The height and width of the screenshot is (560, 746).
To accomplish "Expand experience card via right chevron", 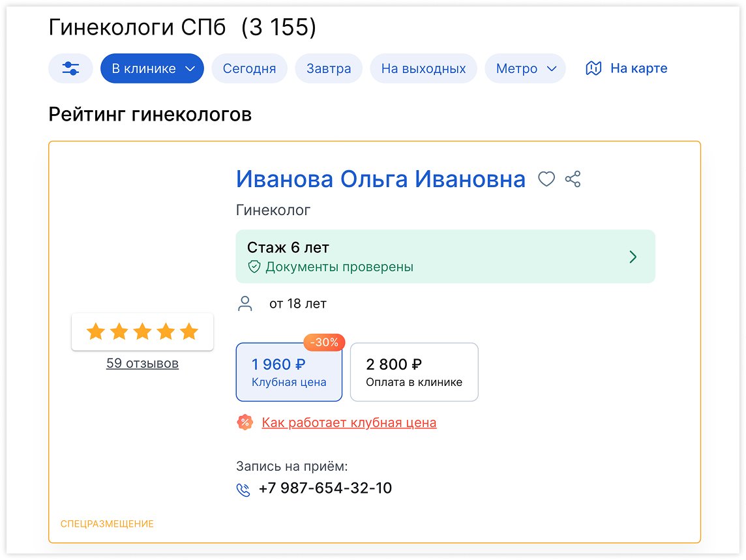I will point(633,257).
